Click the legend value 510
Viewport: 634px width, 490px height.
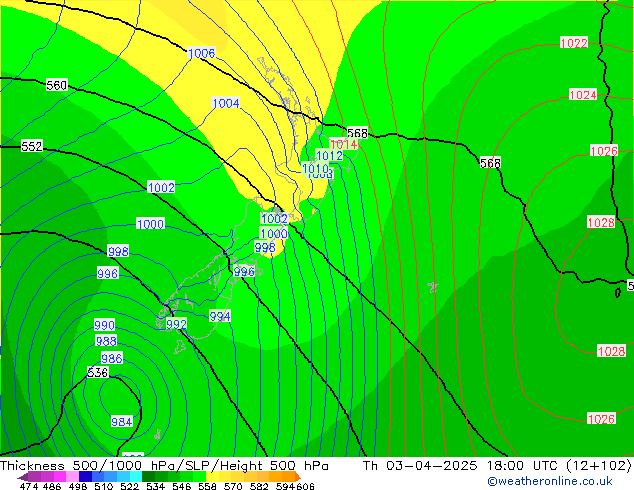pos(104,486)
